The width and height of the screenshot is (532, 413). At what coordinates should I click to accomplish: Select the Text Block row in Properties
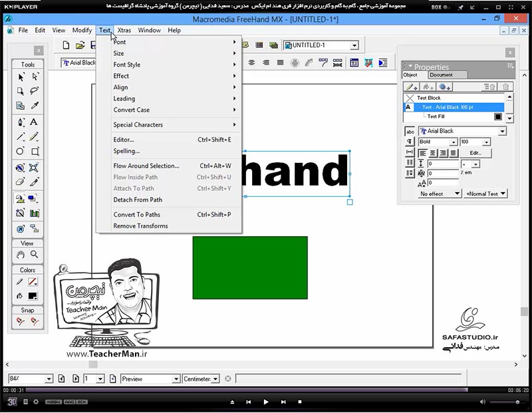tap(454, 98)
